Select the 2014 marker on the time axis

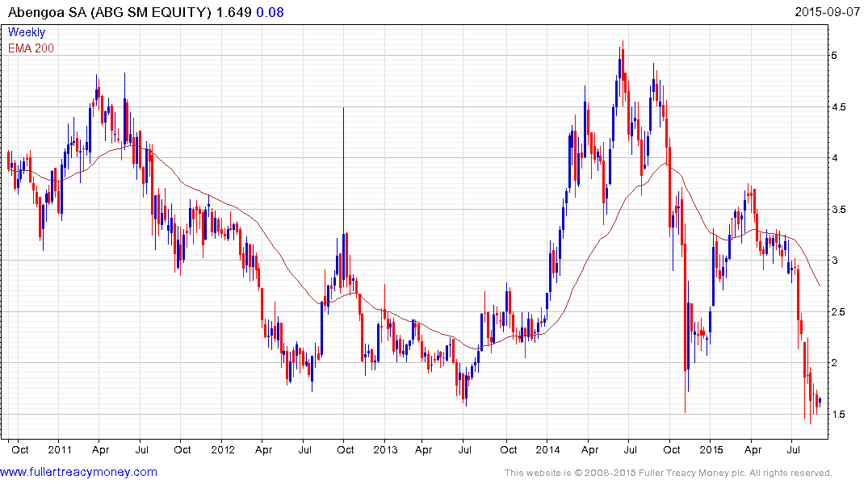coord(547,449)
